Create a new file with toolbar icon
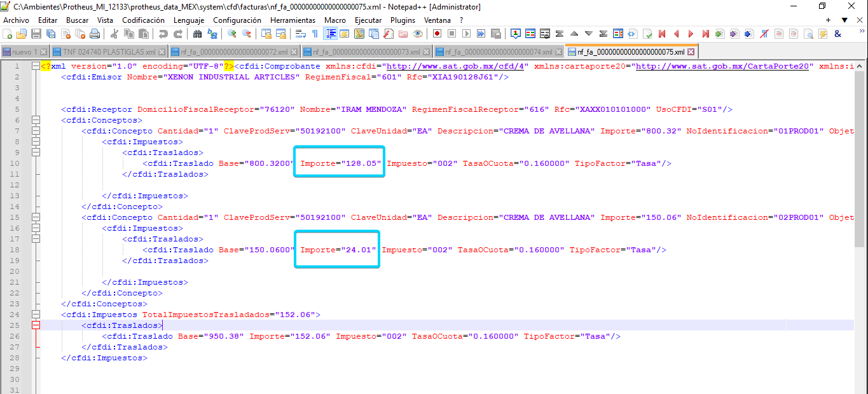This screenshot has width=868, height=394. (x=7, y=34)
